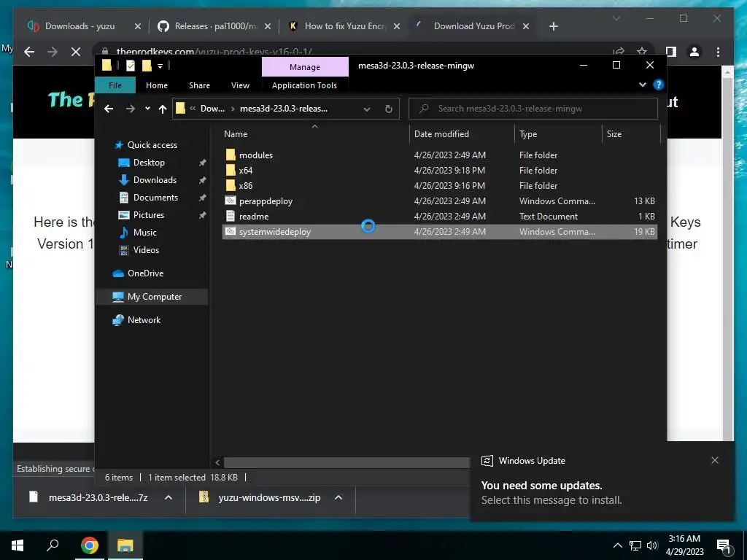Open File Explorer help icon

pyautogui.click(x=659, y=85)
